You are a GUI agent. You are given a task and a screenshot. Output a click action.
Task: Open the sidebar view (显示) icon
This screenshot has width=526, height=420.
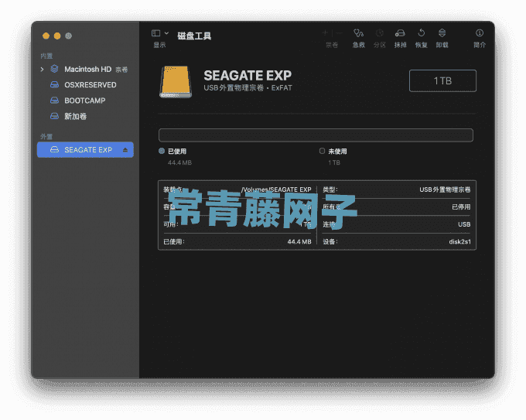coord(155,33)
